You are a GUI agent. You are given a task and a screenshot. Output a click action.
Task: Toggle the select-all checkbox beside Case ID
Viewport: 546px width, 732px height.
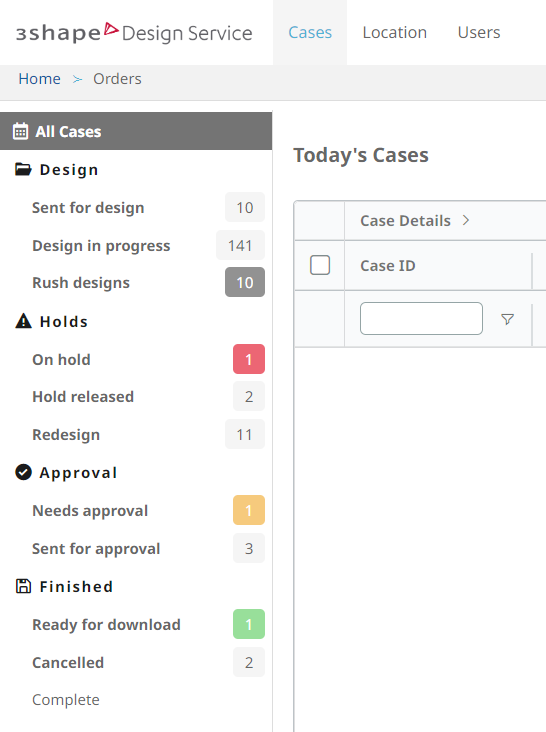point(320,265)
